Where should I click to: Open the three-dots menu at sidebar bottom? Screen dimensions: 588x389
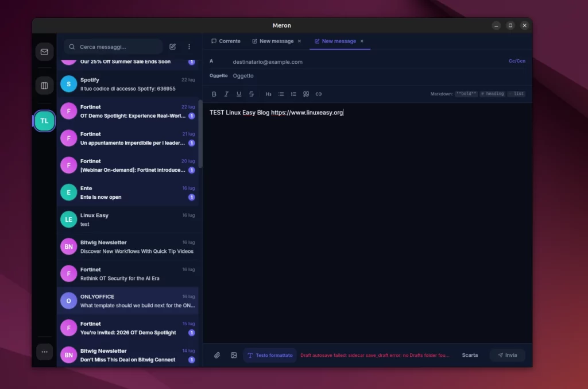click(44, 352)
